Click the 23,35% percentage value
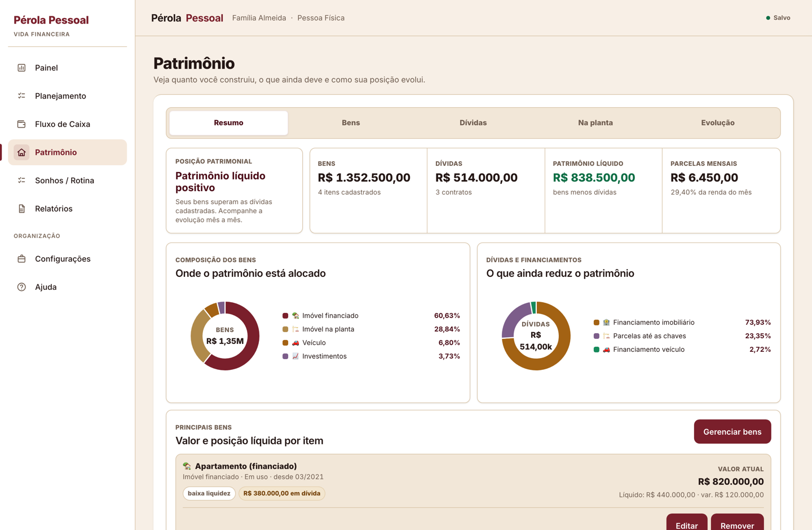This screenshot has width=812, height=530. coord(758,336)
